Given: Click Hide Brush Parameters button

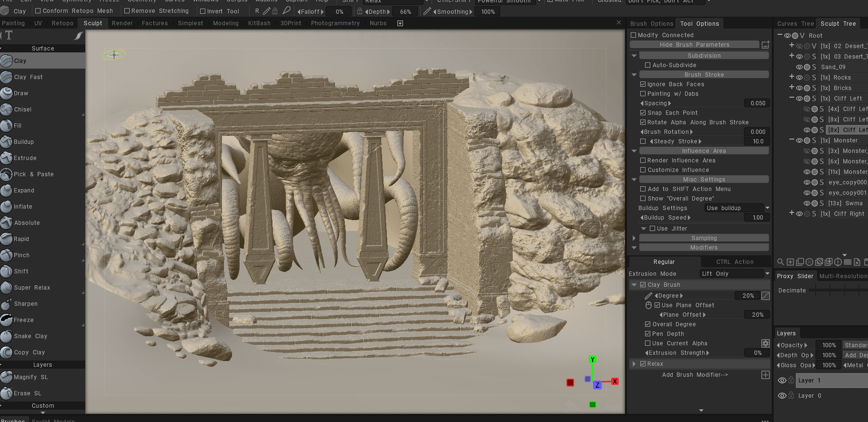Looking at the screenshot, I should pos(695,45).
